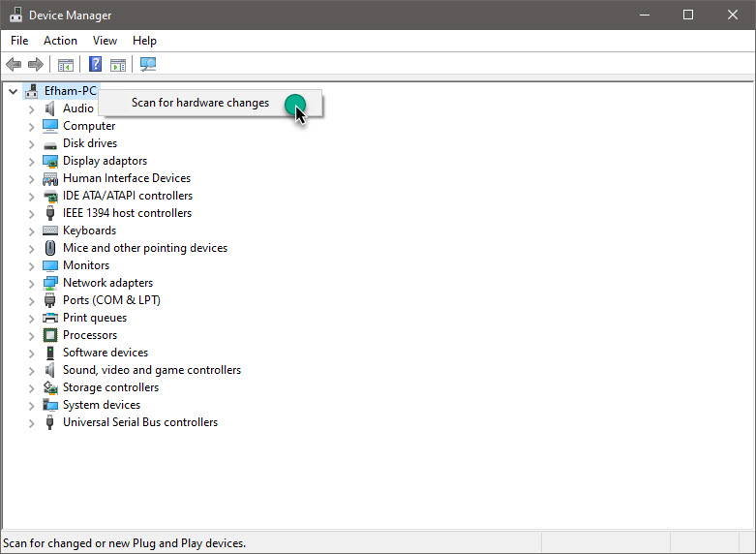Open the View menu
The height and width of the screenshot is (554, 756).
(x=105, y=41)
